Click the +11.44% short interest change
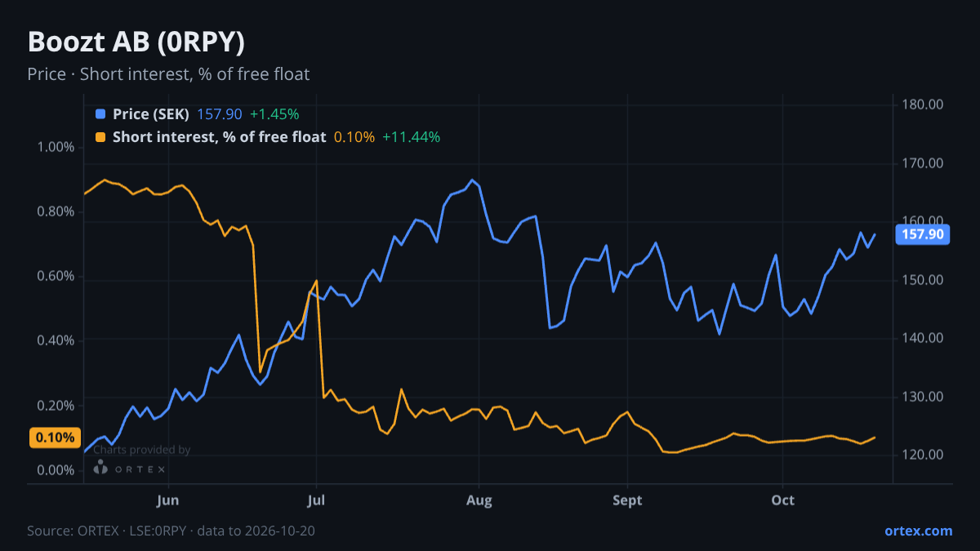This screenshot has height=551, width=980. 412,137
